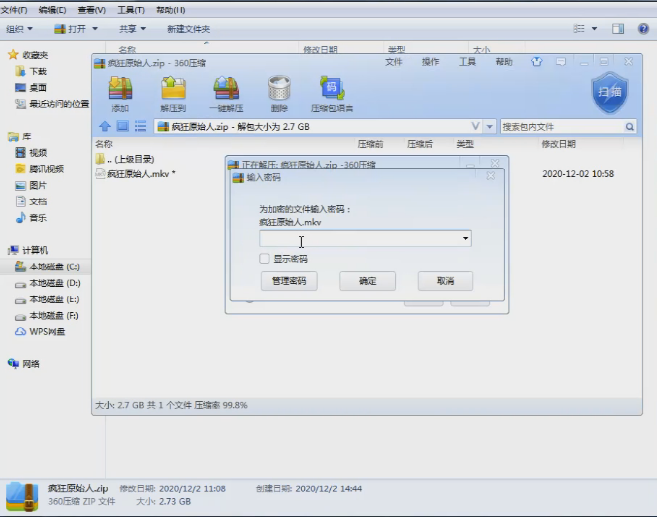Select 桌面 in favorites sidebar
The image size is (657, 517).
pos(31,88)
